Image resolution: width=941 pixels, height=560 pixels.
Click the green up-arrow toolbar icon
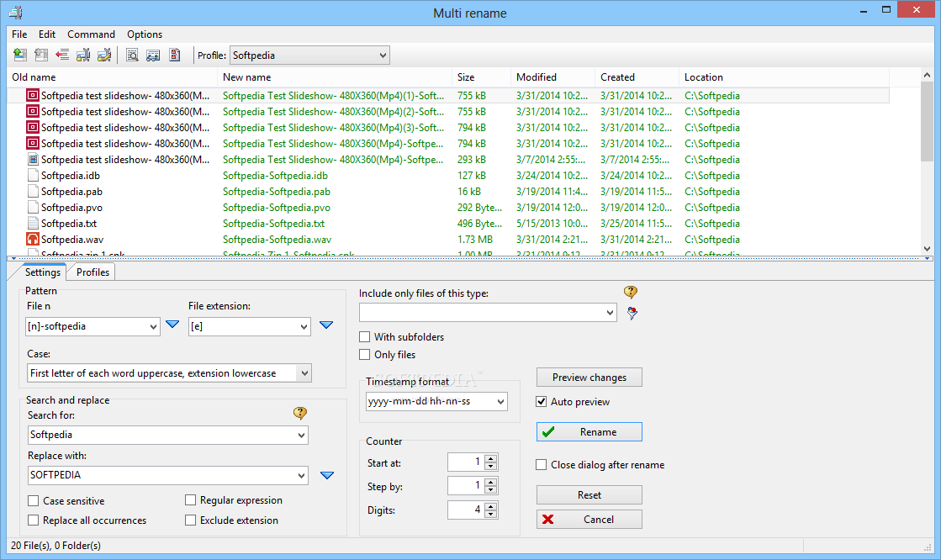click(20, 55)
